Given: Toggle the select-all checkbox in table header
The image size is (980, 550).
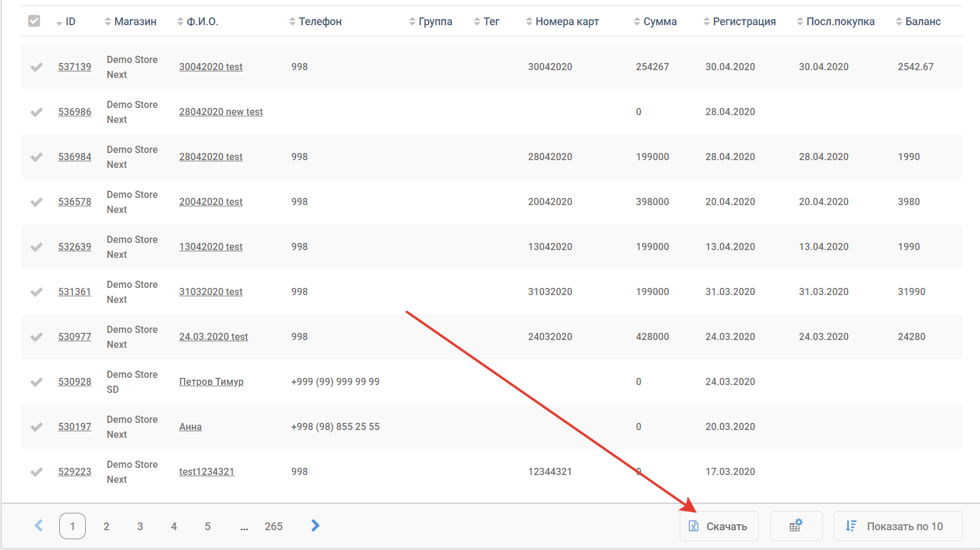Looking at the screenshot, I should [34, 21].
